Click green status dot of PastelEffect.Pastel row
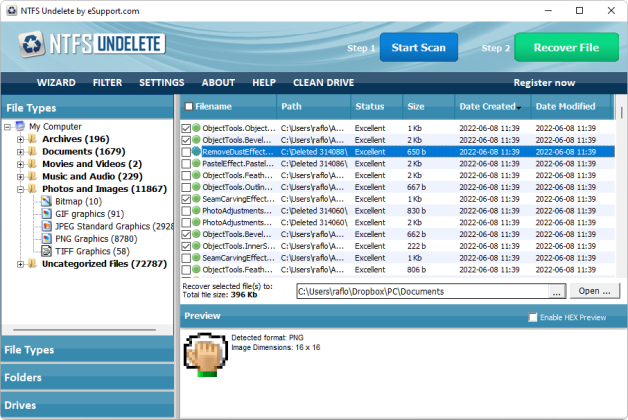The image size is (628, 420). tap(196, 163)
